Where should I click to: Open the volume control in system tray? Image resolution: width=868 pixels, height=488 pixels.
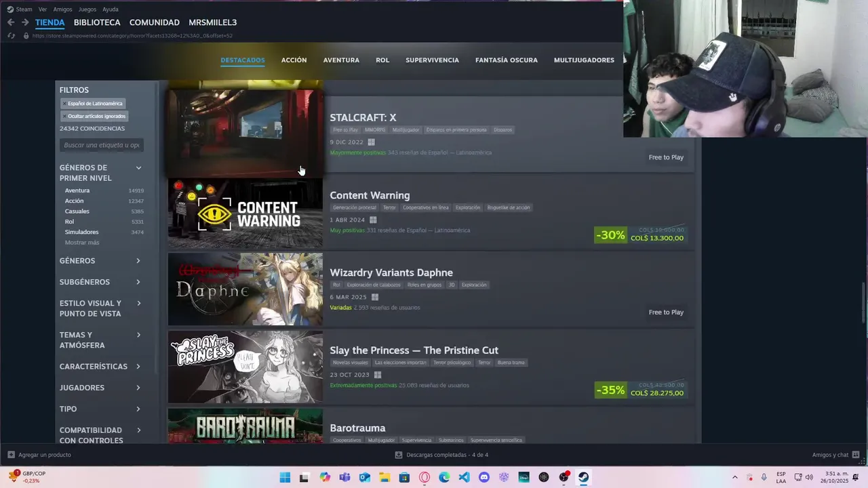coord(809,477)
